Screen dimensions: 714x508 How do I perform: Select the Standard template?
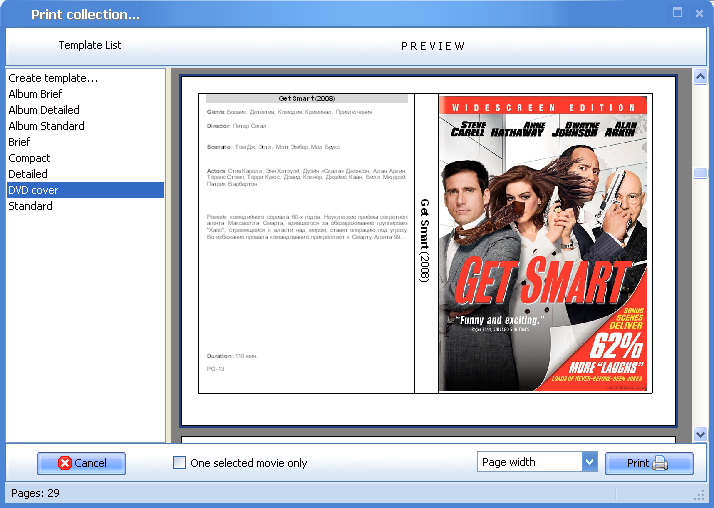85,206
